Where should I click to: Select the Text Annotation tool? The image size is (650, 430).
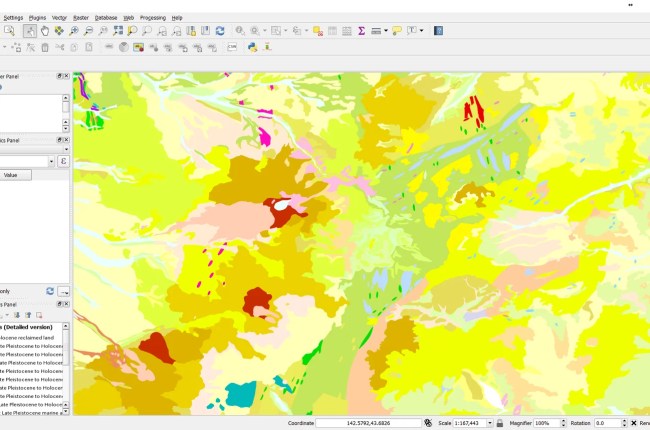pyautogui.click(x=412, y=31)
